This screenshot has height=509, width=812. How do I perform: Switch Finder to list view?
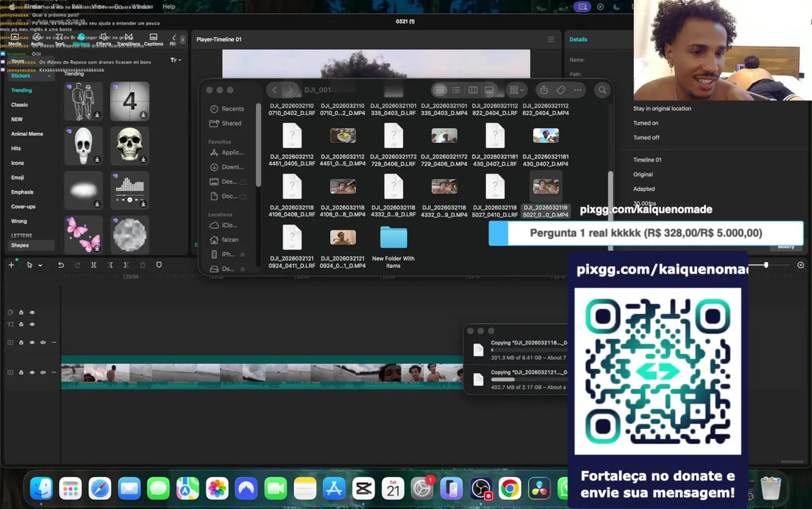coord(457,90)
